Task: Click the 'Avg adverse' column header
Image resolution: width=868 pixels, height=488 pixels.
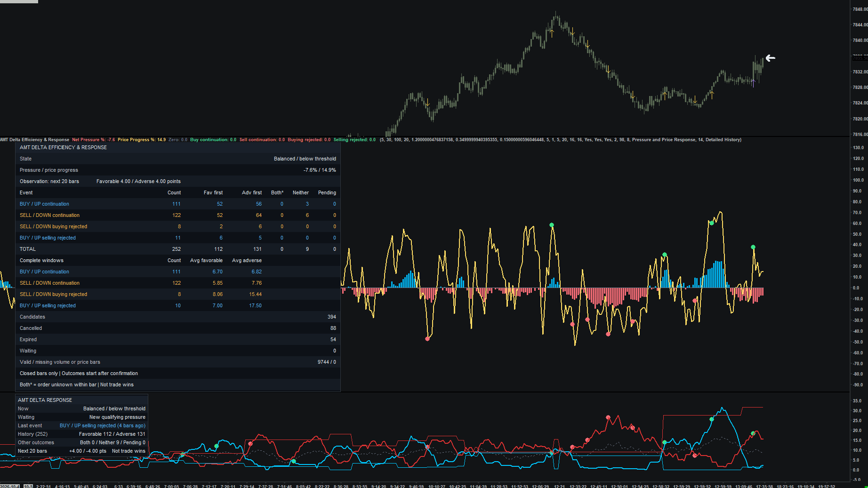Action: click(x=247, y=260)
